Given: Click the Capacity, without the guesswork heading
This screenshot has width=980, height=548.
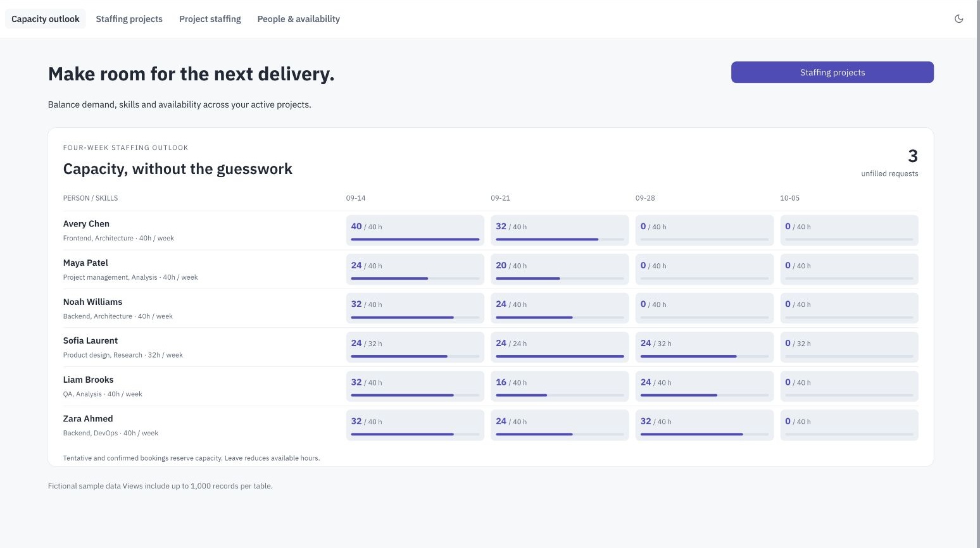Looking at the screenshot, I should coord(178,169).
